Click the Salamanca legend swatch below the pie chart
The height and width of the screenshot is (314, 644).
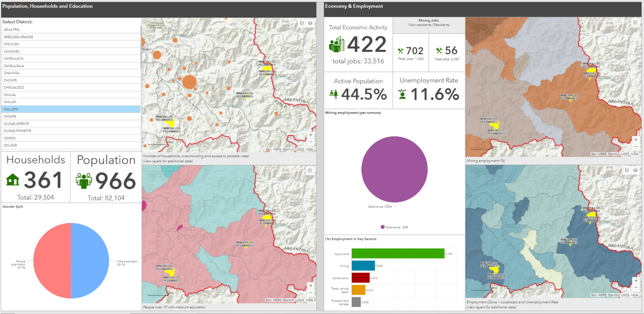coord(383,227)
